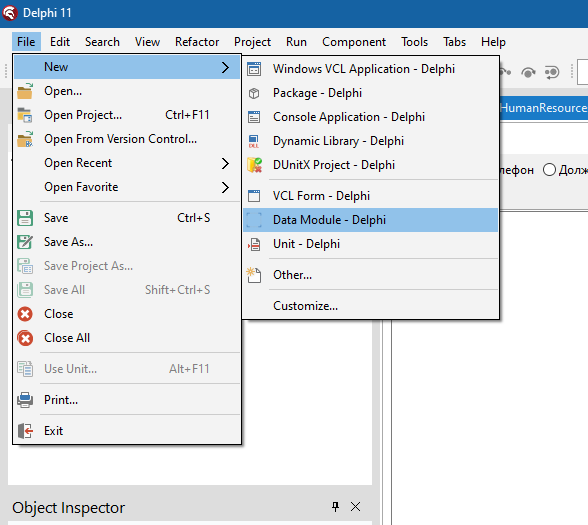Click the Open Project icon
Viewport: 588px width, 525px height.
pos(25,115)
